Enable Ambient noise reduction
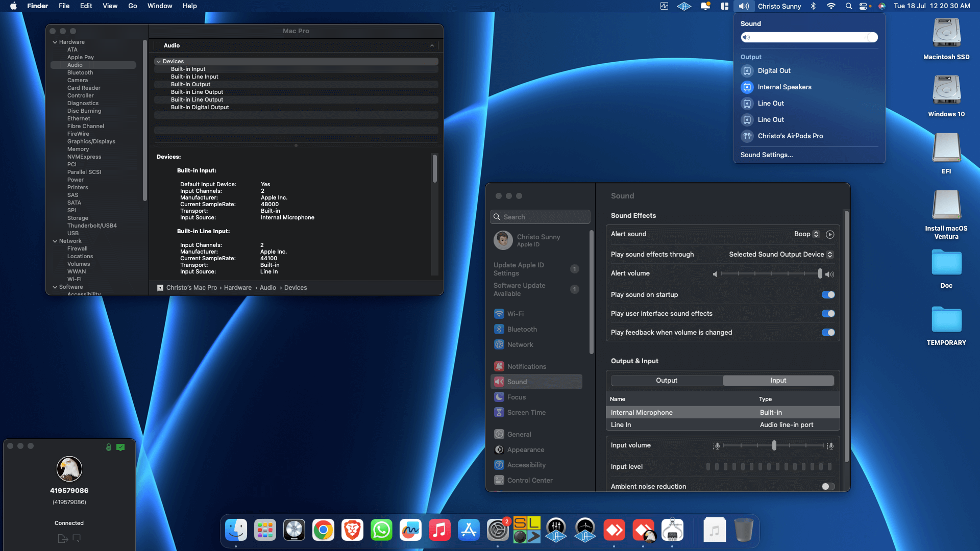 point(828,487)
